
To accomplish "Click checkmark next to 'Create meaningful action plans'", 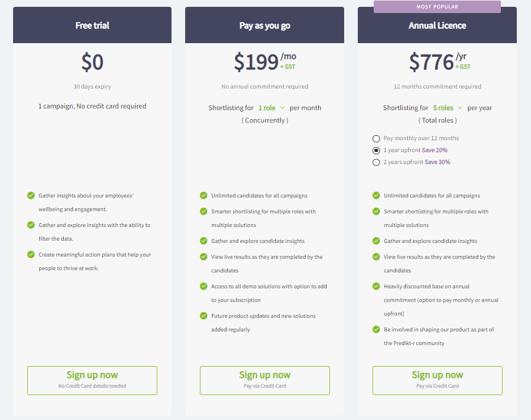I will click(31, 255).
